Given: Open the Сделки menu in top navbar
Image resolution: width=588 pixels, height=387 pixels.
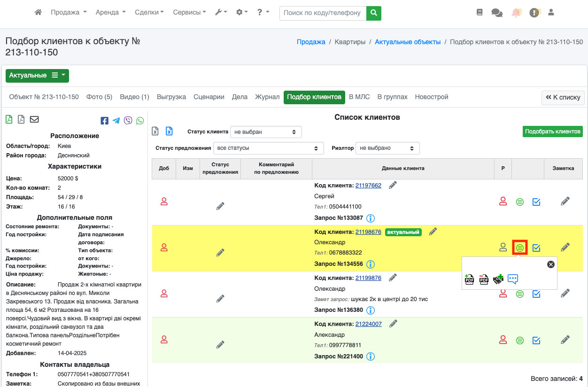Looking at the screenshot, I should pos(149,13).
